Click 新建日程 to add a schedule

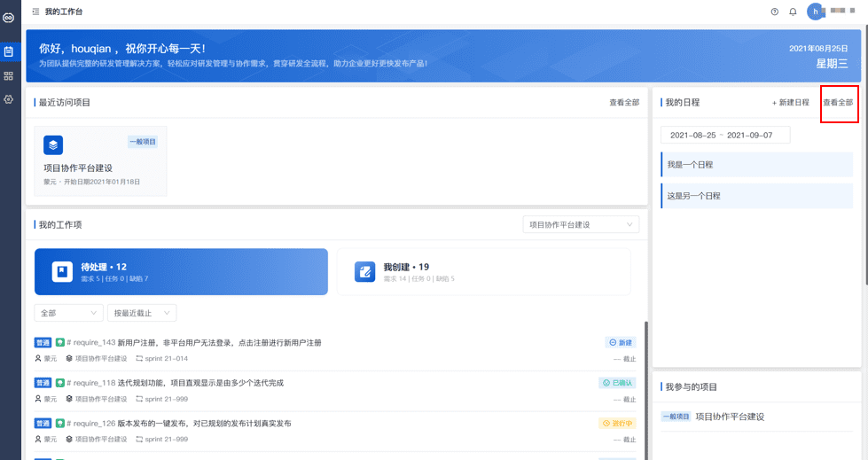(x=791, y=103)
